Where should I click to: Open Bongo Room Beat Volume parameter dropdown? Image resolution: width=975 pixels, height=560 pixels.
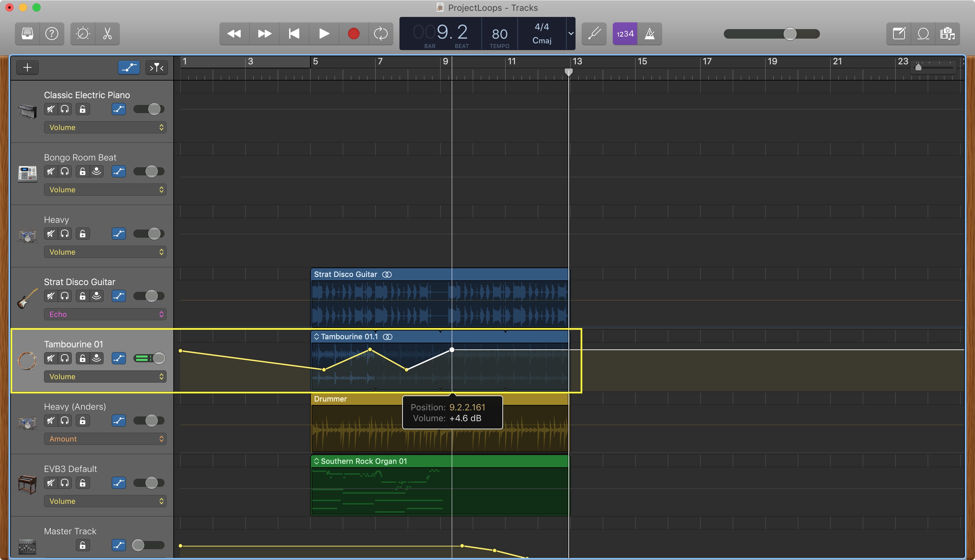coord(105,190)
